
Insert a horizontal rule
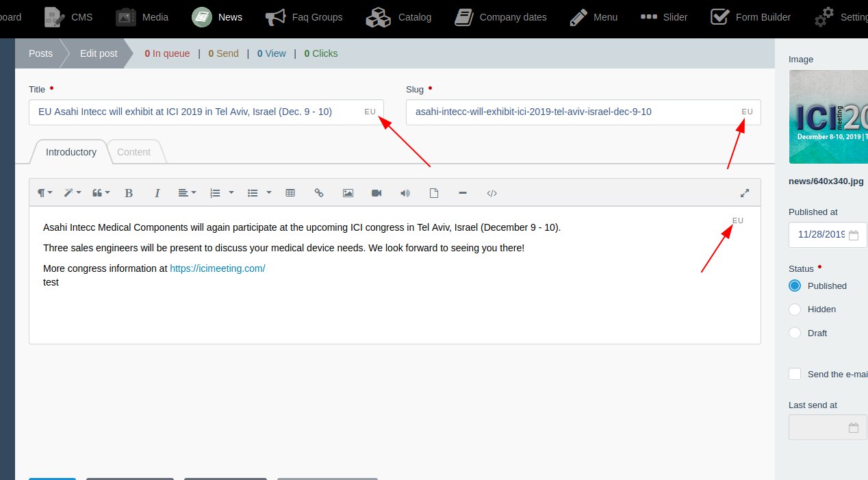[x=463, y=193]
